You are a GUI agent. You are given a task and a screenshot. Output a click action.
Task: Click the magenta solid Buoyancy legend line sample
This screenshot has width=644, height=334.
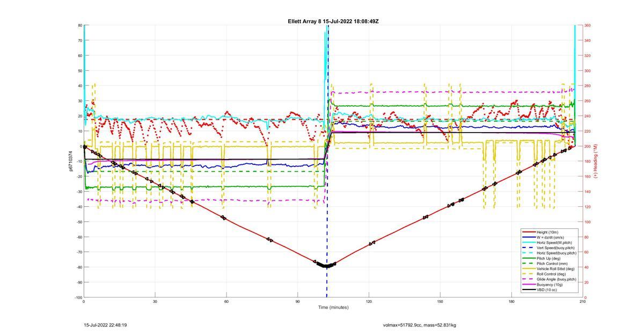528,285
